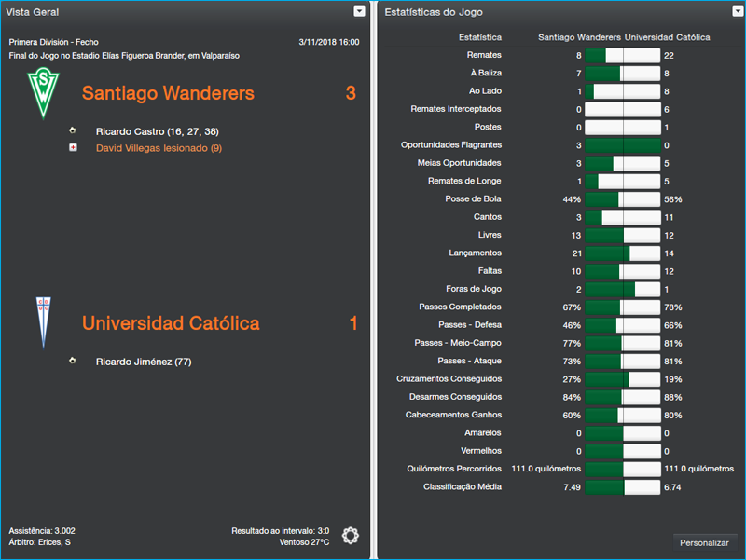Open the Primera División - Fecho competition link

tap(52, 41)
